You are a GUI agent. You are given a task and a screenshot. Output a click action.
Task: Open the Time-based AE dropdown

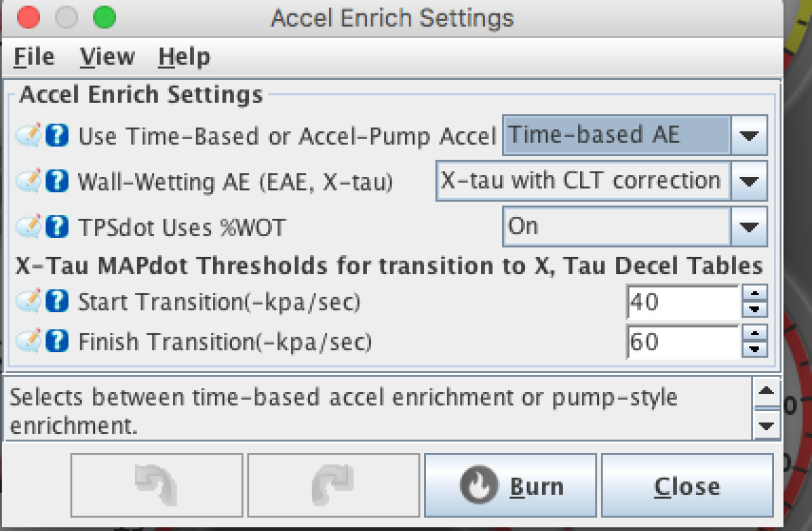click(x=749, y=136)
